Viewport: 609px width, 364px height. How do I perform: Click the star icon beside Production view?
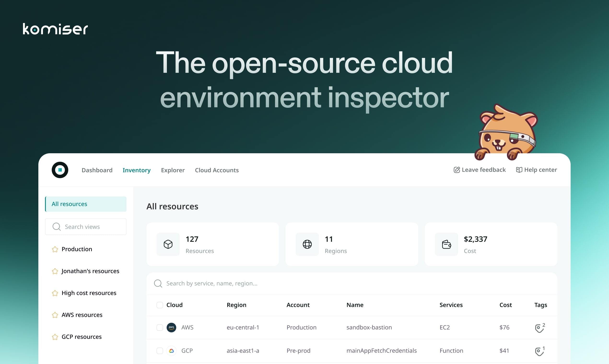point(55,249)
